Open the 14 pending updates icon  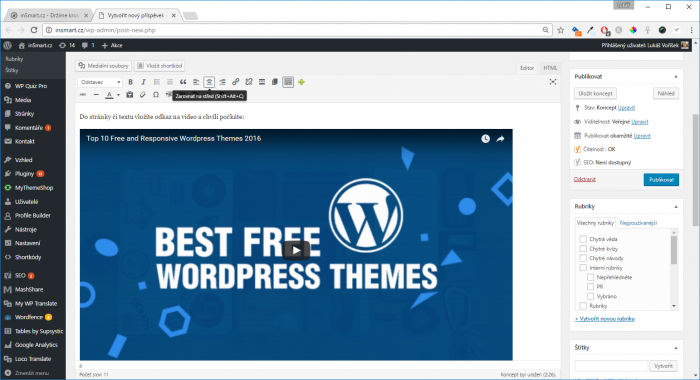tap(67, 45)
